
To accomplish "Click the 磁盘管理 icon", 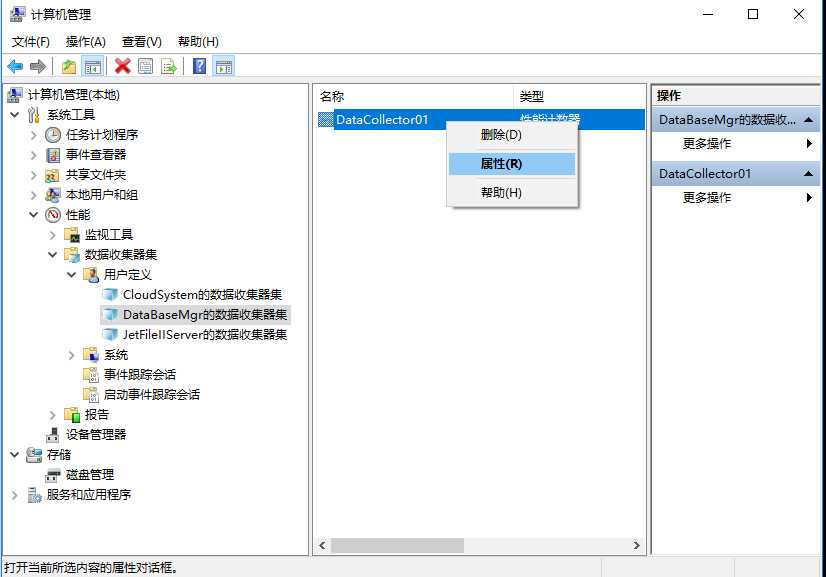I will point(52,475).
